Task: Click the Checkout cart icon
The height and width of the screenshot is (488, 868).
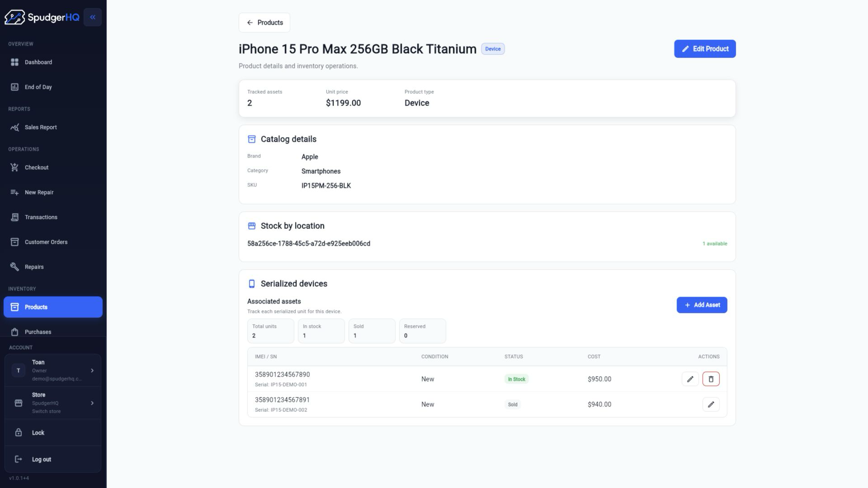Action: pos(14,167)
